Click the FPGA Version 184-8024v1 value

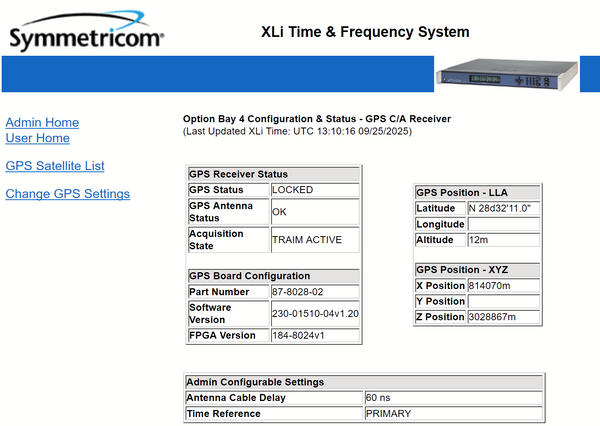click(314, 335)
